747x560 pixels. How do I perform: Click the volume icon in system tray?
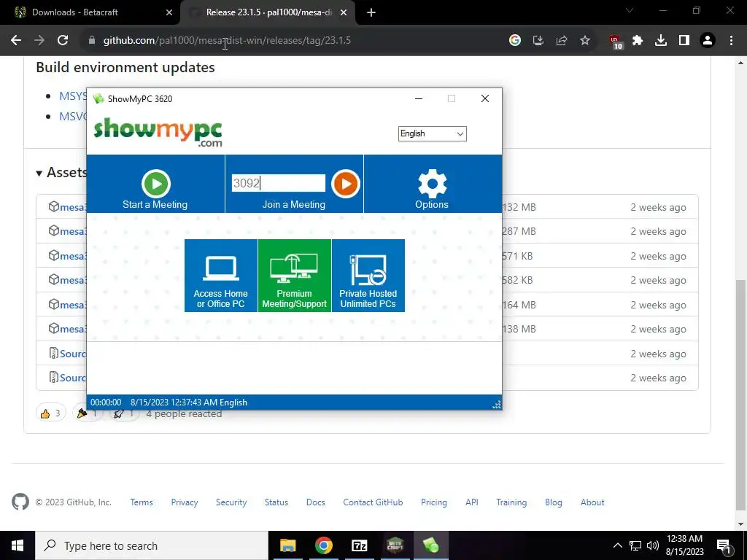tap(653, 545)
